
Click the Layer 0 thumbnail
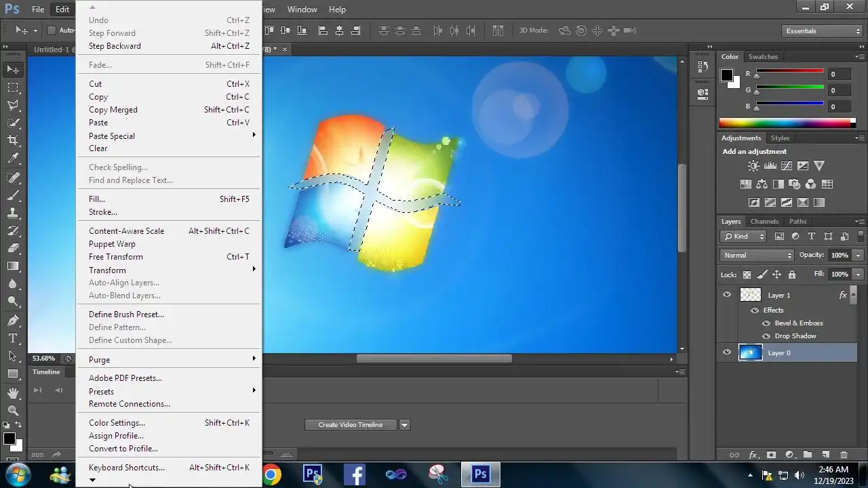[x=750, y=352]
